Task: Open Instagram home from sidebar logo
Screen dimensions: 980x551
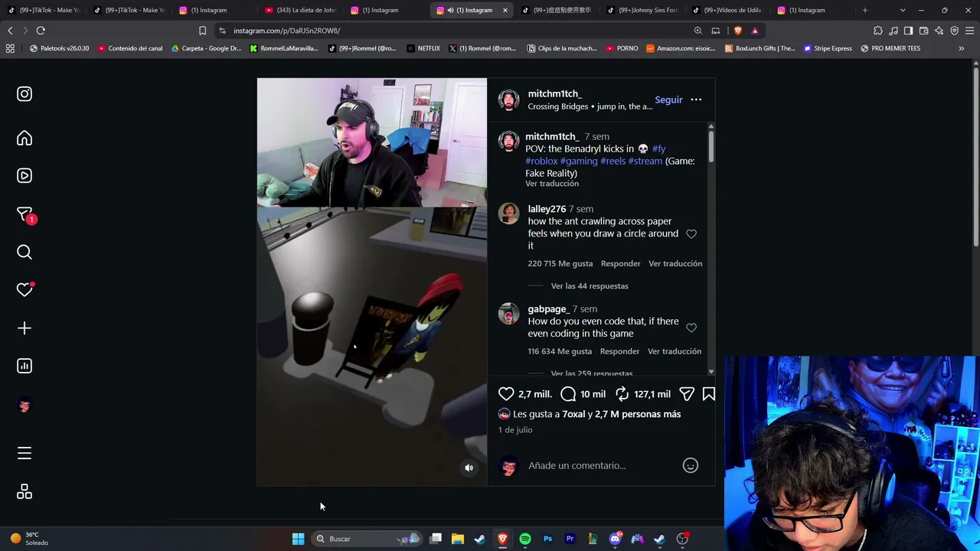Action: coord(24,94)
